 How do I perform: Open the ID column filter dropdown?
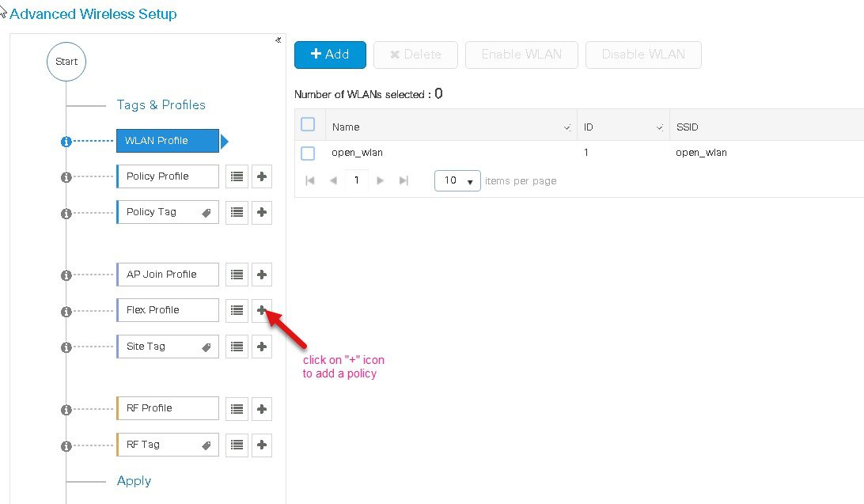(660, 128)
